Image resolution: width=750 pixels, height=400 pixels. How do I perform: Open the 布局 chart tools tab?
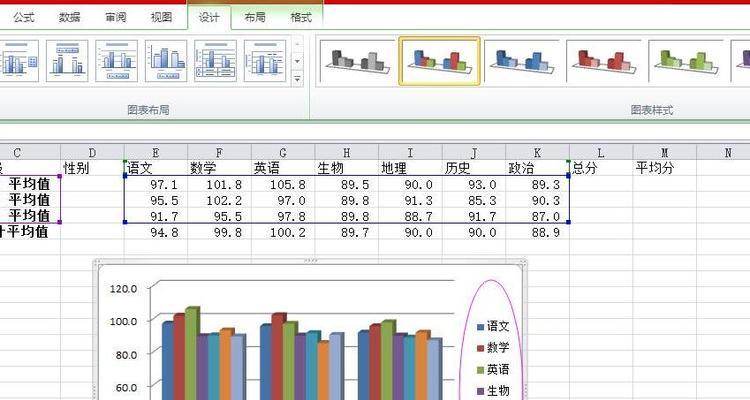[x=254, y=17]
